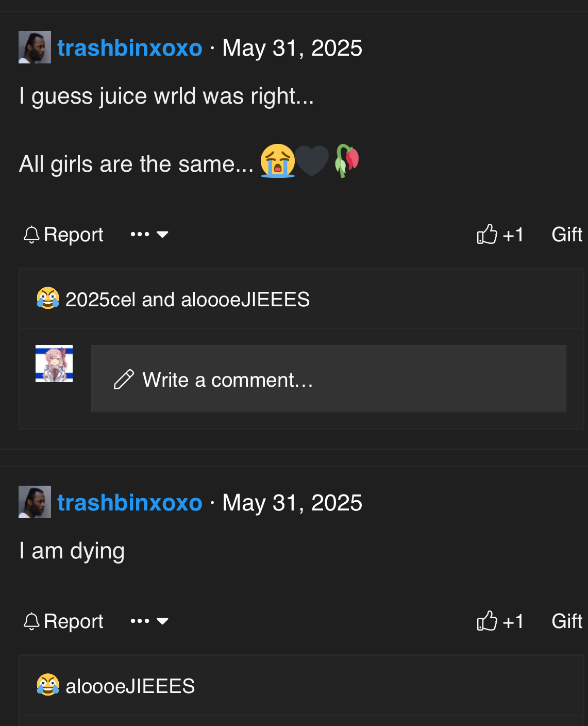The image size is (588, 726).
Task: Click trashbinxoxo avatar on first post
Action: (35, 47)
